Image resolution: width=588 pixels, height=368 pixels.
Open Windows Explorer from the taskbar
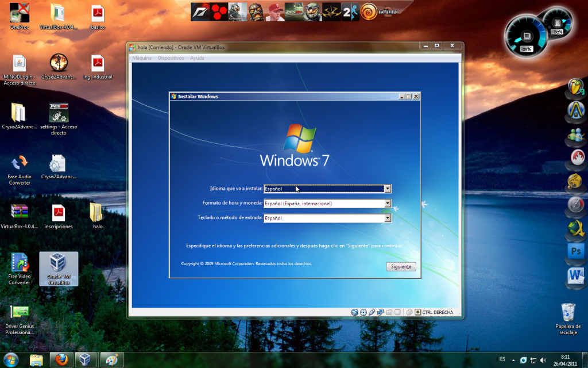tap(36, 360)
